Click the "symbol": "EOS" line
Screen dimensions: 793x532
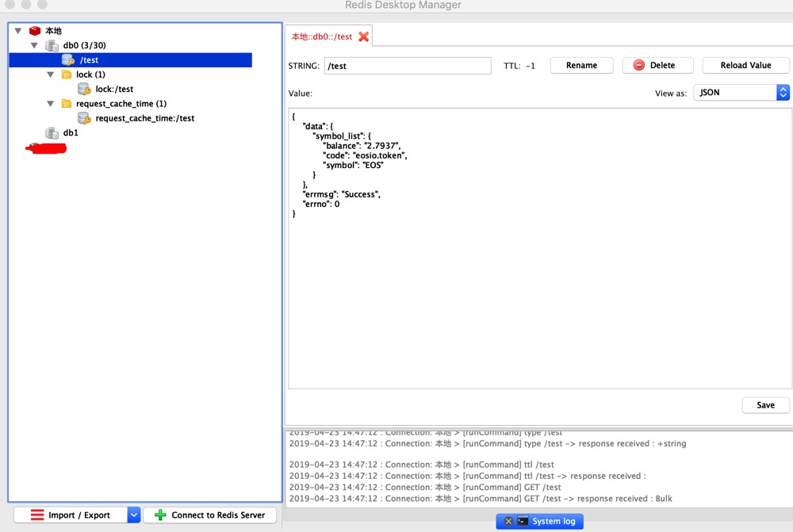tap(353, 165)
